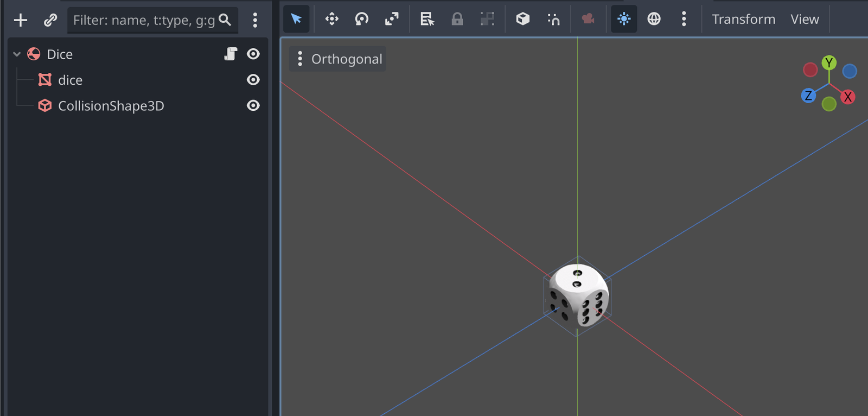Switch to Move mode tool
The height and width of the screenshot is (416, 868).
point(331,19)
